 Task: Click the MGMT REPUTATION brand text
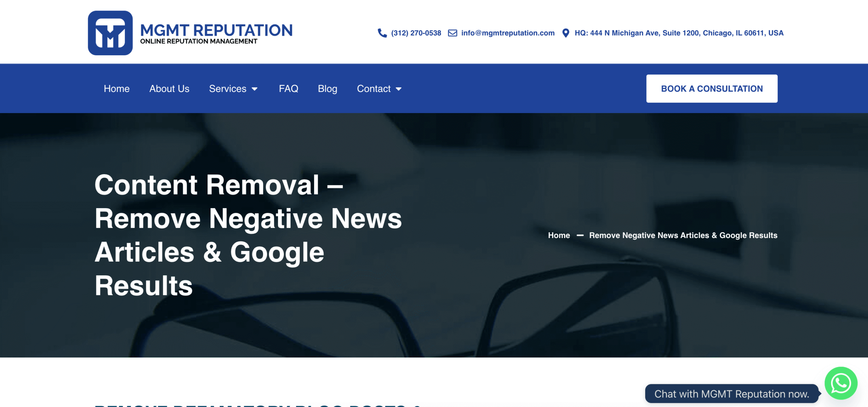click(x=216, y=30)
